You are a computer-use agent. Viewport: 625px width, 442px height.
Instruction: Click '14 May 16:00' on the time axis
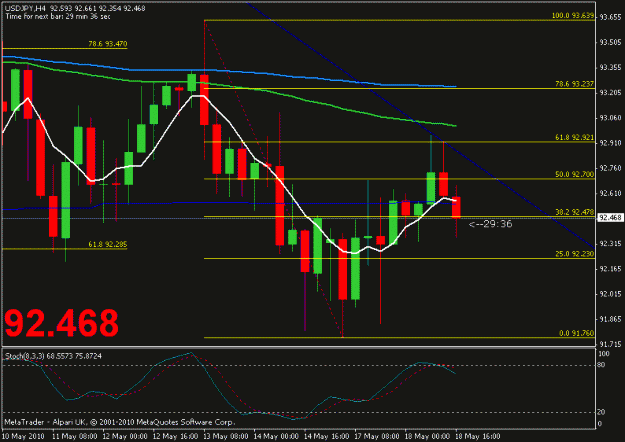pyautogui.click(x=326, y=436)
